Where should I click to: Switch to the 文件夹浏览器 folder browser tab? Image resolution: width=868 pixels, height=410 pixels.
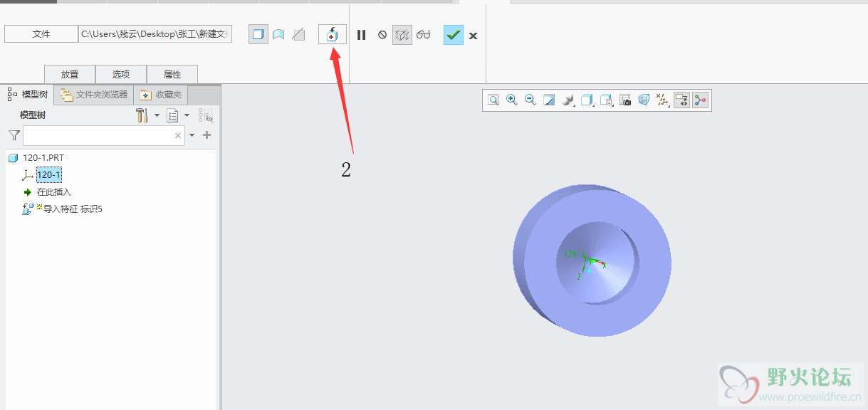[94, 94]
